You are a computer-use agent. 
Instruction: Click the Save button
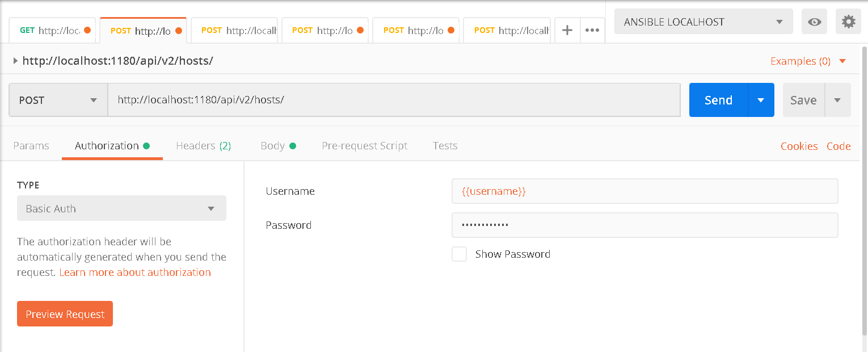click(803, 100)
